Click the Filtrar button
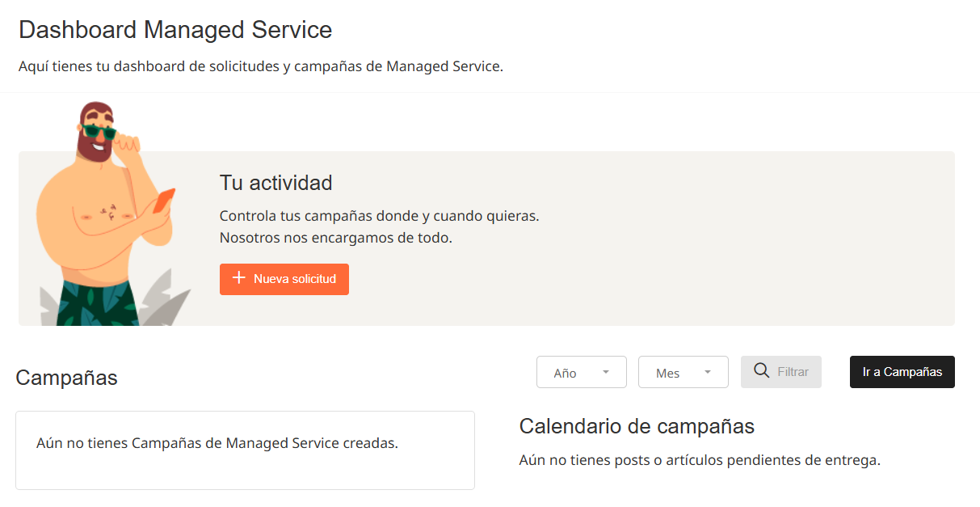 [x=780, y=371]
